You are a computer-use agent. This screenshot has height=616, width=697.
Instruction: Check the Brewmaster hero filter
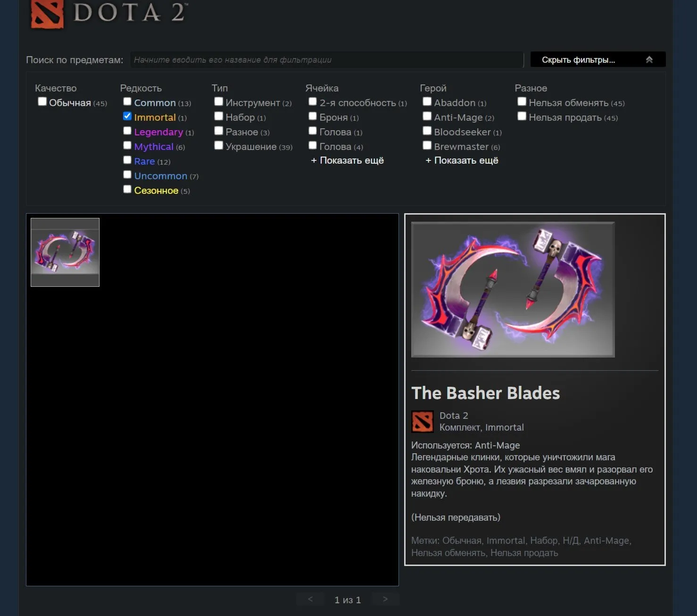(427, 145)
